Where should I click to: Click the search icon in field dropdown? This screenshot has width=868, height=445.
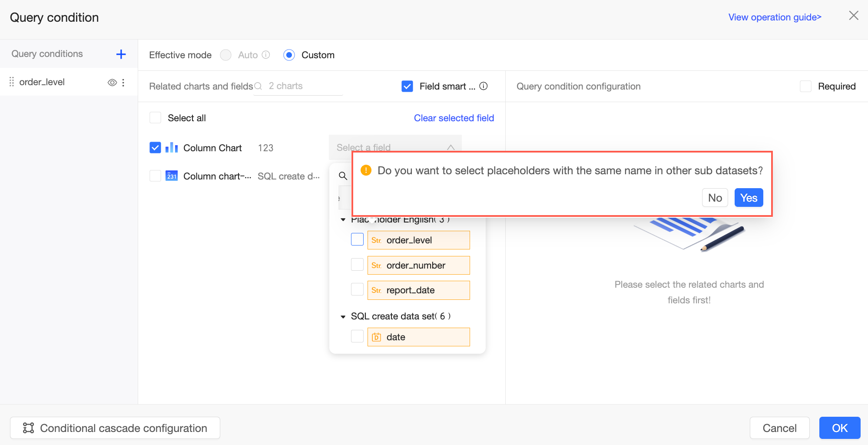[x=343, y=176]
